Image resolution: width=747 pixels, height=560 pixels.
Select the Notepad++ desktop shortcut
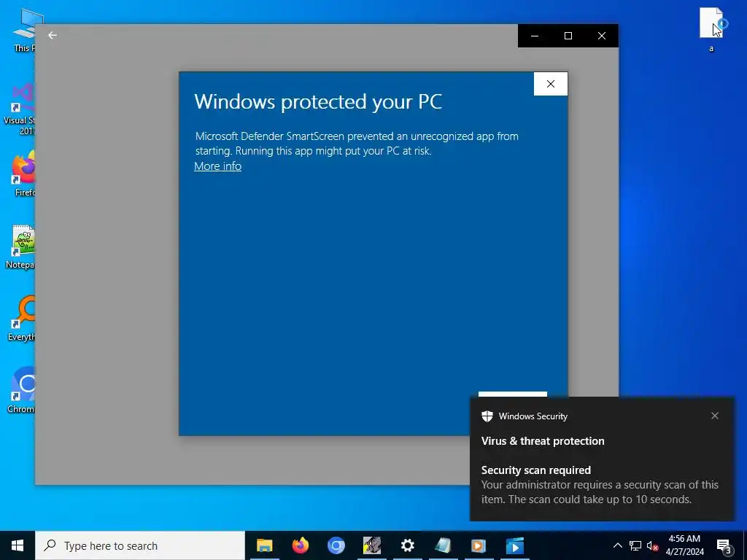coord(21,246)
